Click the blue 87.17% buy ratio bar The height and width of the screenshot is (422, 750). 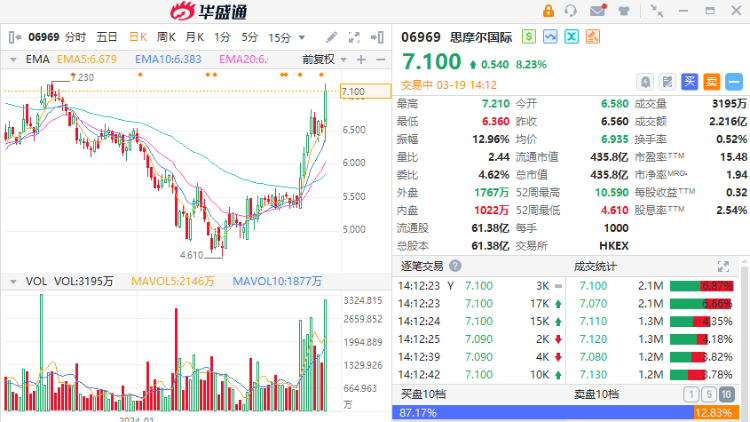pyautogui.click(x=543, y=412)
